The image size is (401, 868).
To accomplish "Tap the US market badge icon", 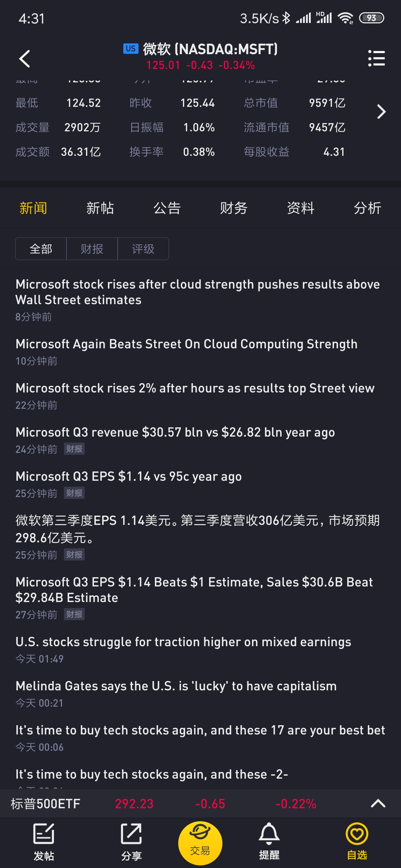I will coord(131,49).
